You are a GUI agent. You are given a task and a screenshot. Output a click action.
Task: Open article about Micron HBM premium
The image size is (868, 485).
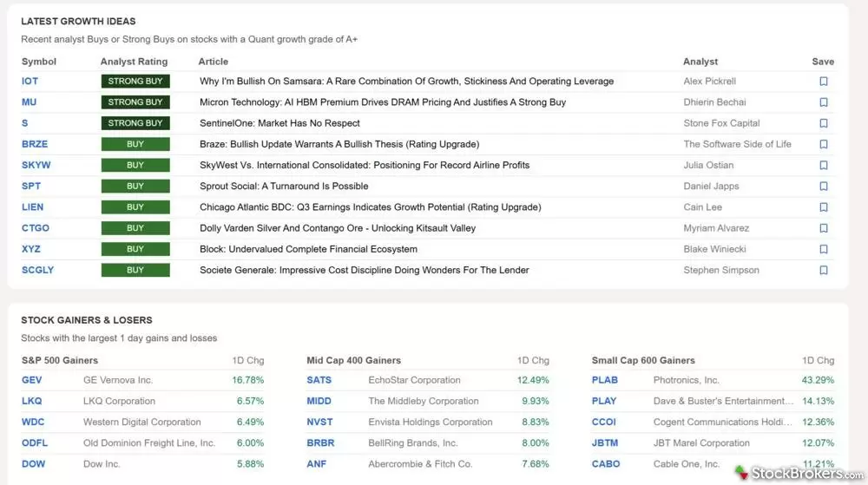(x=382, y=102)
